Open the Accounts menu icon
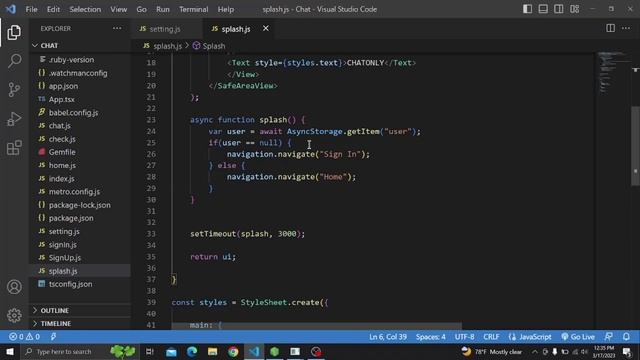 point(14,287)
